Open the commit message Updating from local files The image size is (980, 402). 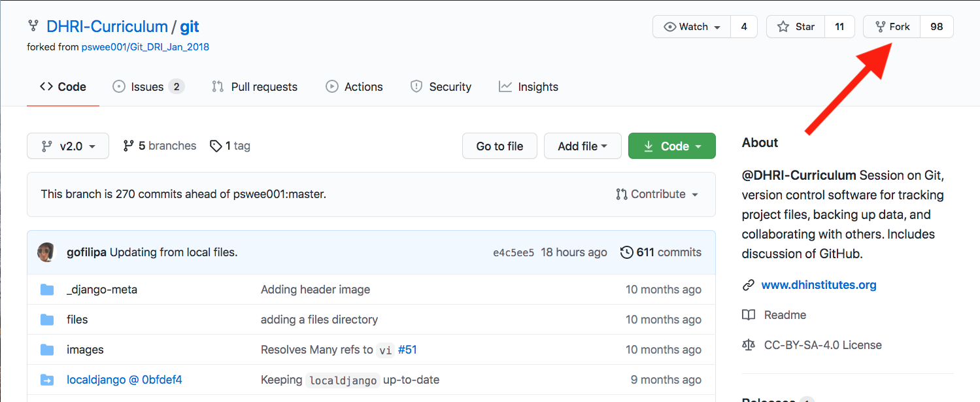174,252
